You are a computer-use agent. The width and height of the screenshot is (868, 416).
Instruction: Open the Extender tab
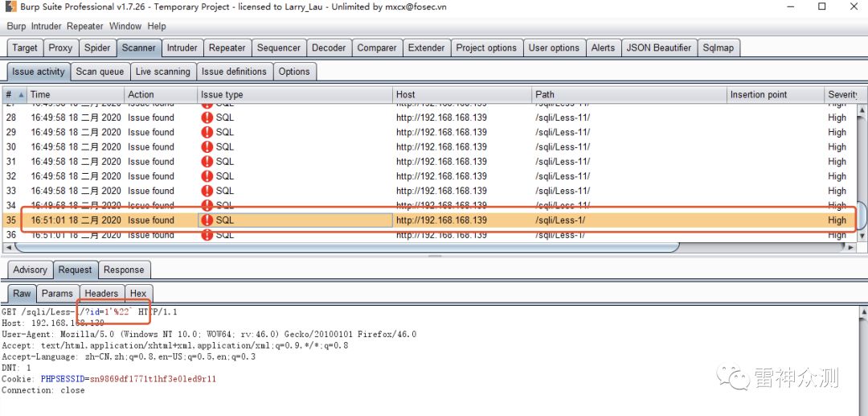tap(426, 47)
